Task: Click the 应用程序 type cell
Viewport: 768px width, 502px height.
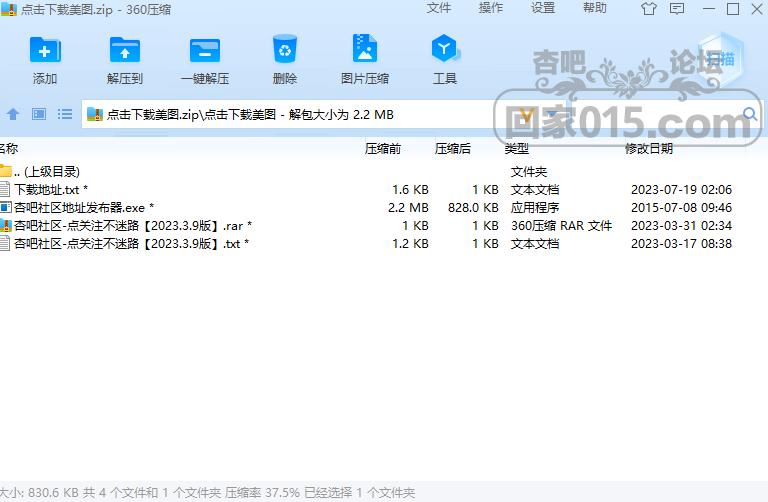Action: click(x=535, y=208)
